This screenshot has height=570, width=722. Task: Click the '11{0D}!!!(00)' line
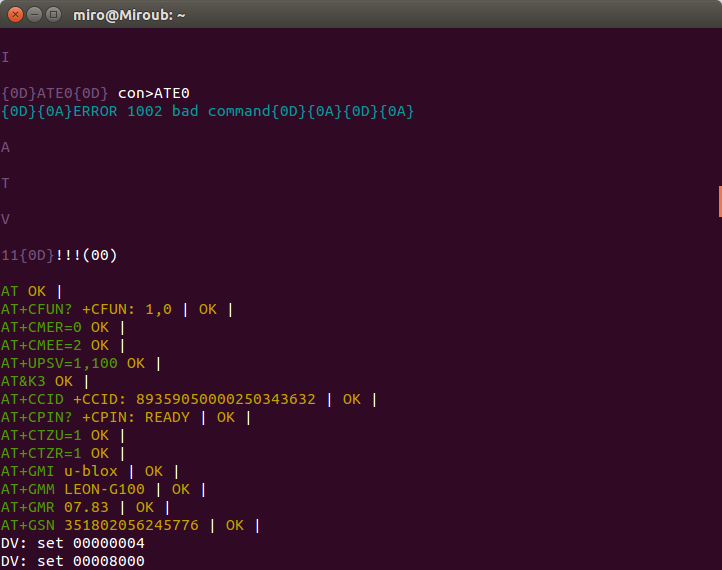(59, 255)
